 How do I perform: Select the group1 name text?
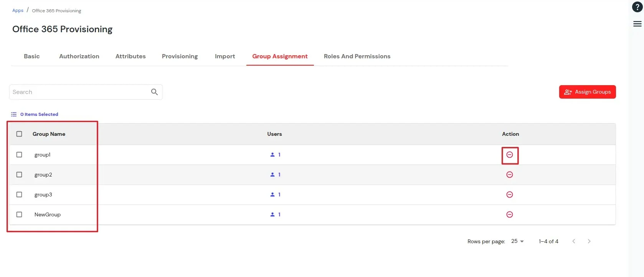42,155
